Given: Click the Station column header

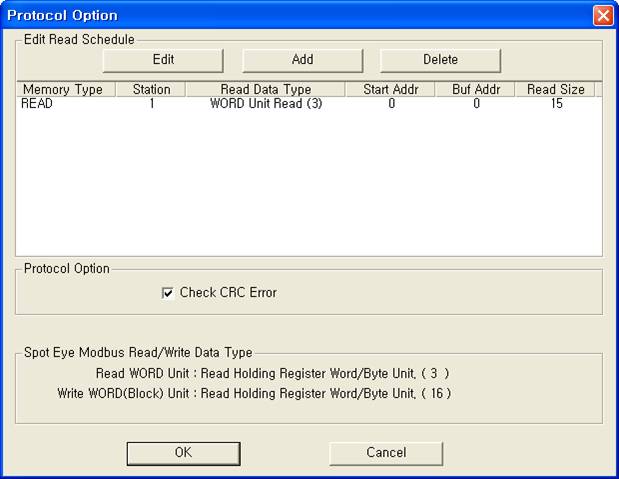Looking at the screenshot, I should [151, 90].
